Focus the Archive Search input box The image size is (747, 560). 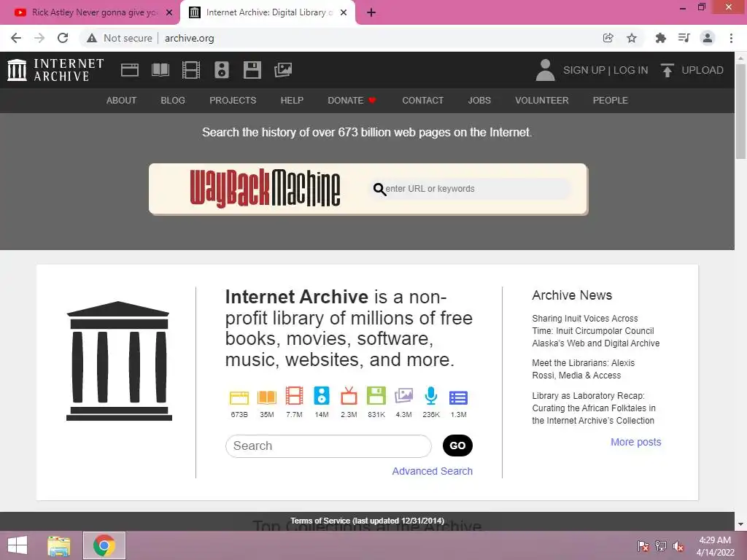coord(328,446)
